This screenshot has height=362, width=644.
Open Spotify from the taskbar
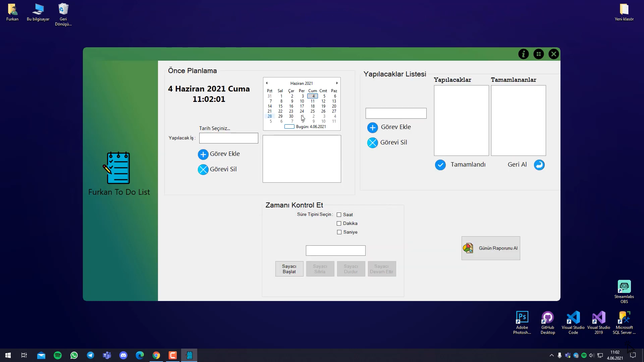point(58,355)
